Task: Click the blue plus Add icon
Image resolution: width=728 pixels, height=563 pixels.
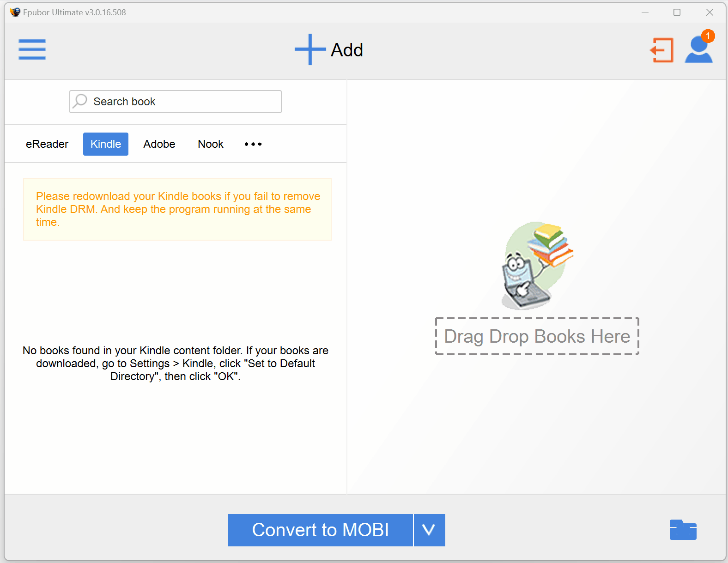Action: tap(310, 49)
